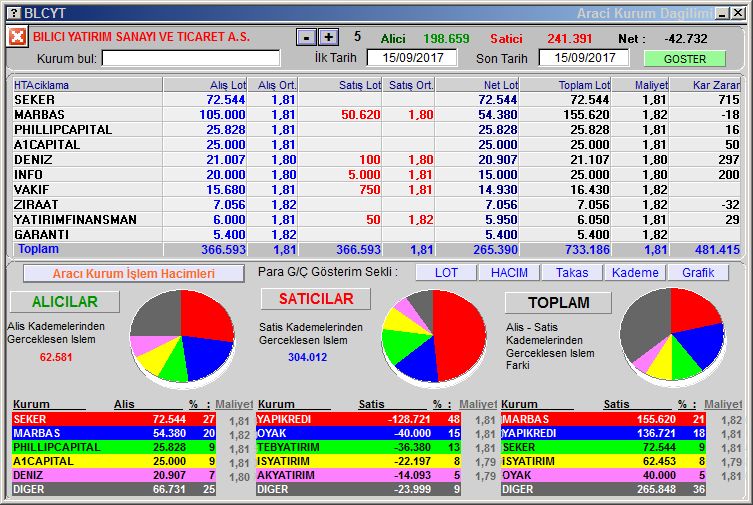Viewport: 753px width, 505px height.
Task: Open the Kademe view
Action: tap(635, 272)
